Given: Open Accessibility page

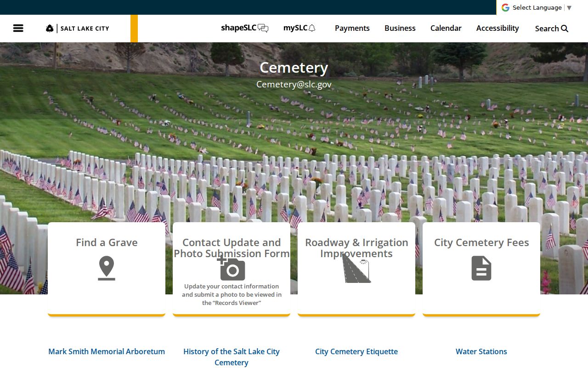Looking at the screenshot, I should tap(498, 28).
